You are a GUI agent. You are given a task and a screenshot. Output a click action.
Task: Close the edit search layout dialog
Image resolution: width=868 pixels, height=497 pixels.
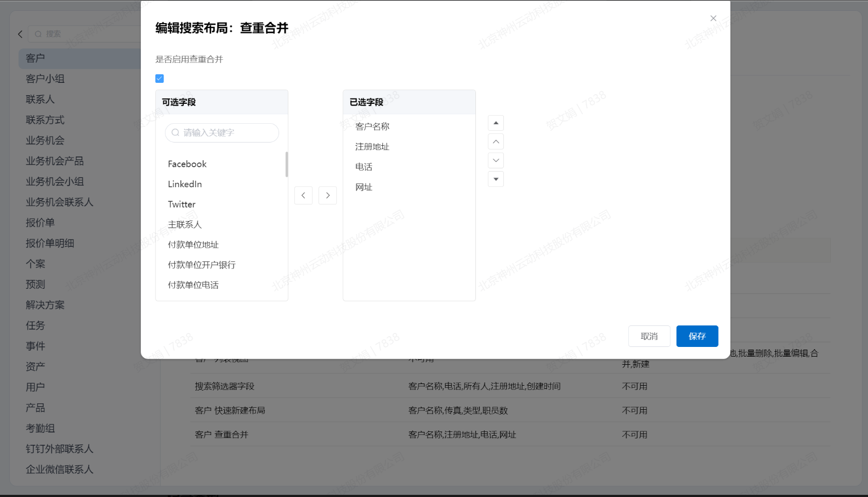(x=713, y=18)
